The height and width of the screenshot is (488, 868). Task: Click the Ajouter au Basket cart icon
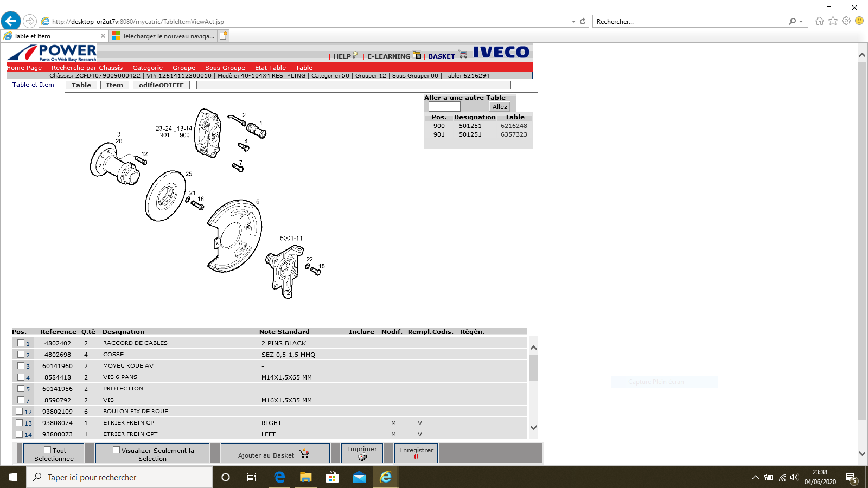click(x=304, y=454)
